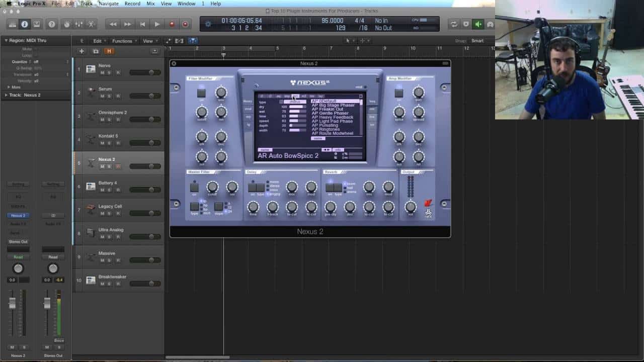Mute the Kontakt 5 track
Viewport: 644px width, 362px height.
(102, 143)
